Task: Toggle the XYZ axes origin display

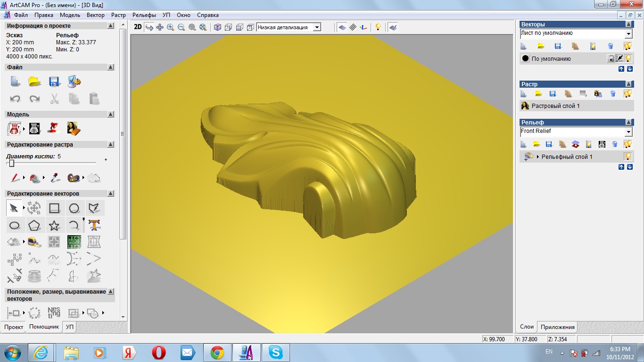Action: tap(363, 27)
